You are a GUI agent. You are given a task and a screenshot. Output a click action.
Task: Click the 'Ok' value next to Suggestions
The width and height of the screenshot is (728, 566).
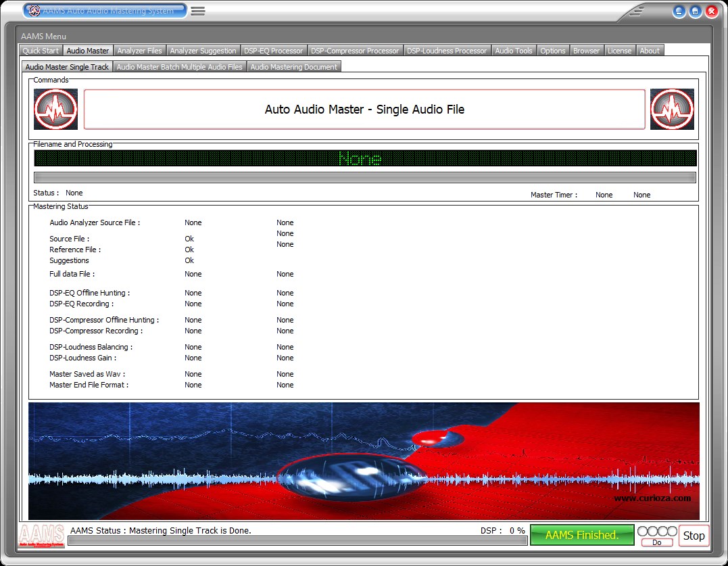(189, 260)
